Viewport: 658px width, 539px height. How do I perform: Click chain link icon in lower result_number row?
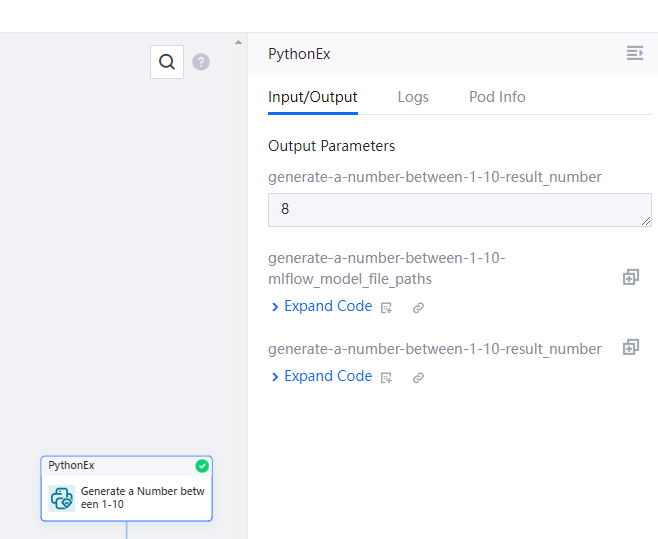[418, 378]
